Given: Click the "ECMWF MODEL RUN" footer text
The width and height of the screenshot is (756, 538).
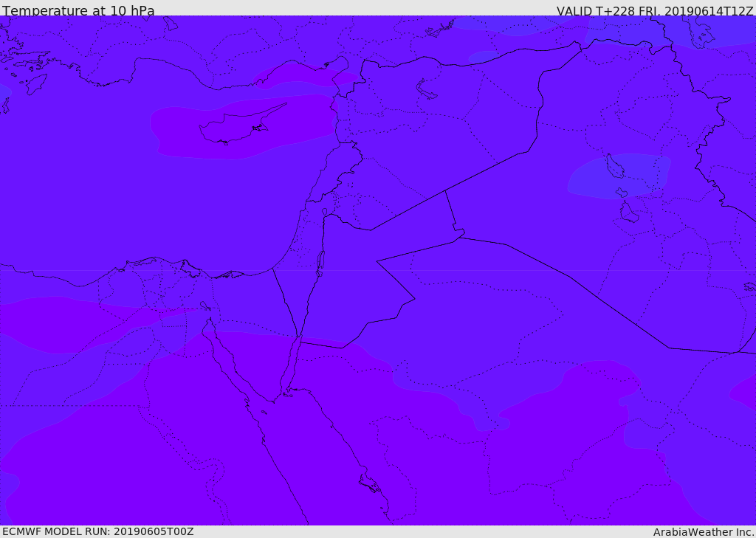Looking at the screenshot, I should click(x=97, y=531).
